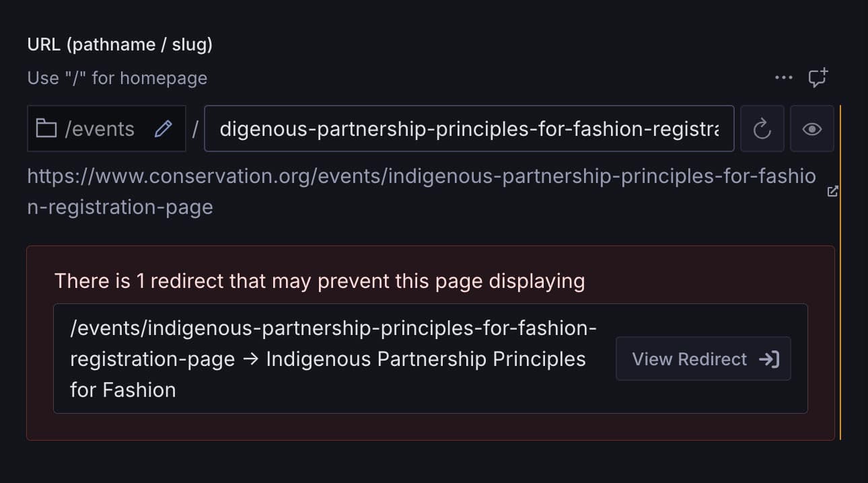Select the /events parent folder path
Viewport: 868px width, 483px height.
(100, 128)
